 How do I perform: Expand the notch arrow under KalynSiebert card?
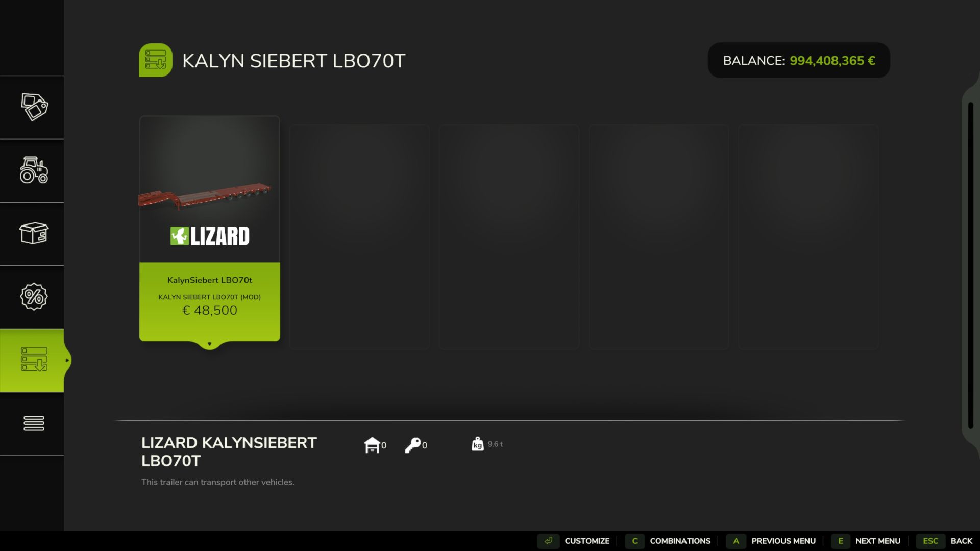point(209,344)
